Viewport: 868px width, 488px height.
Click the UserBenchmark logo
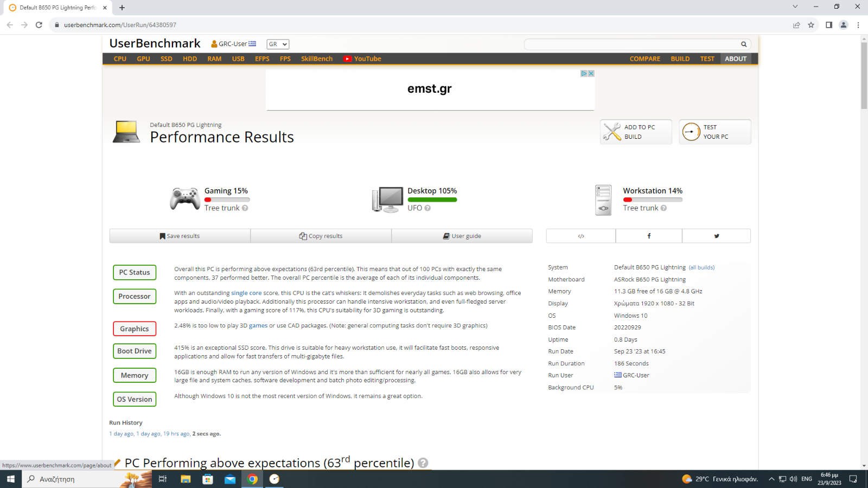(x=155, y=43)
